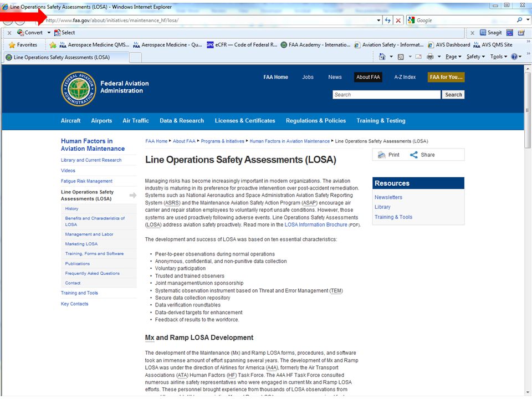Click the FAA site search text field
532x399 pixels.
pyautogui.click(x=386, y=95)
